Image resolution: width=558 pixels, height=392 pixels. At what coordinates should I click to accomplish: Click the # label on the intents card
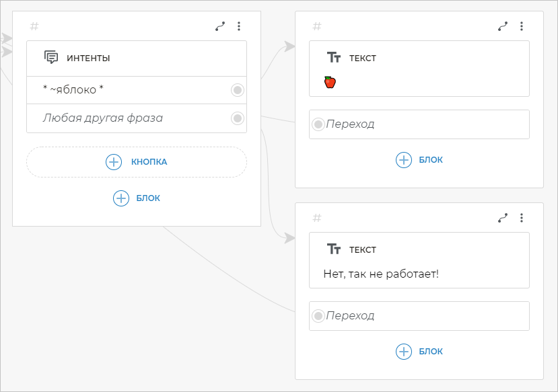34,26
